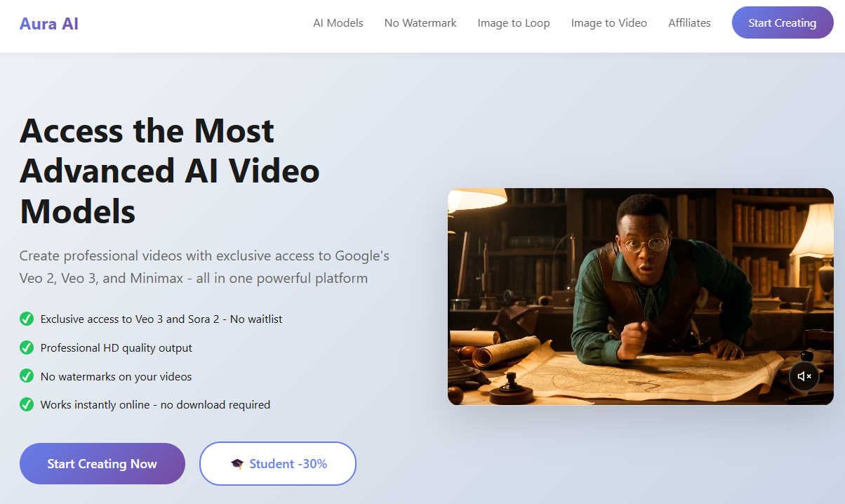845x504 pixels.
Task: Click checkmark beside "Exclusive access to Veo 3"
Action: point(26,319)
